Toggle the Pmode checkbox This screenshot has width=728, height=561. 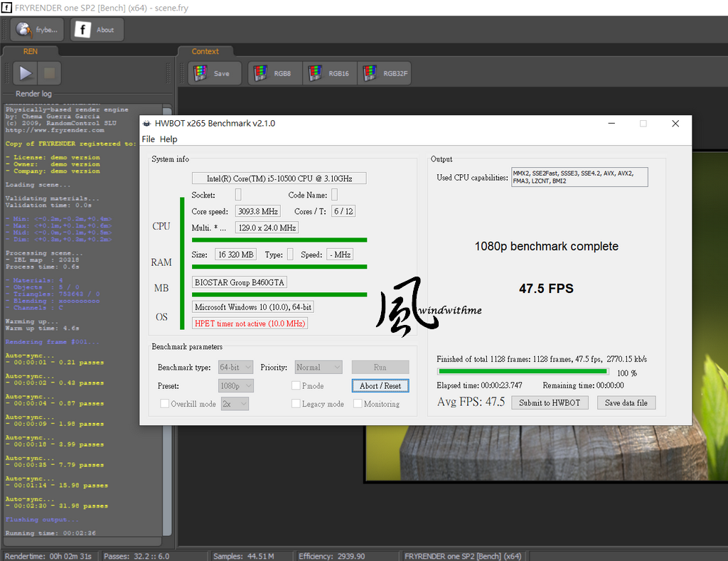pyautogui.click(x=296, y=385)
